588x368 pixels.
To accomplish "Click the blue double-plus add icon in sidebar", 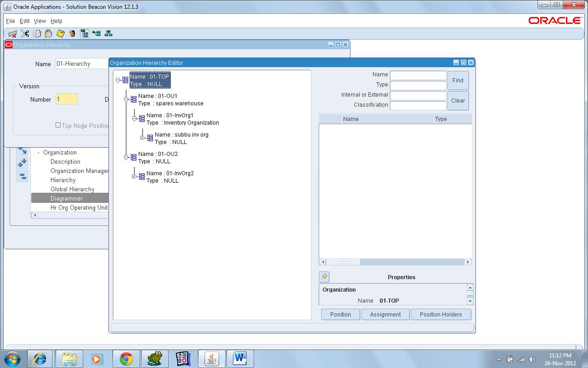I will [22, 163].
